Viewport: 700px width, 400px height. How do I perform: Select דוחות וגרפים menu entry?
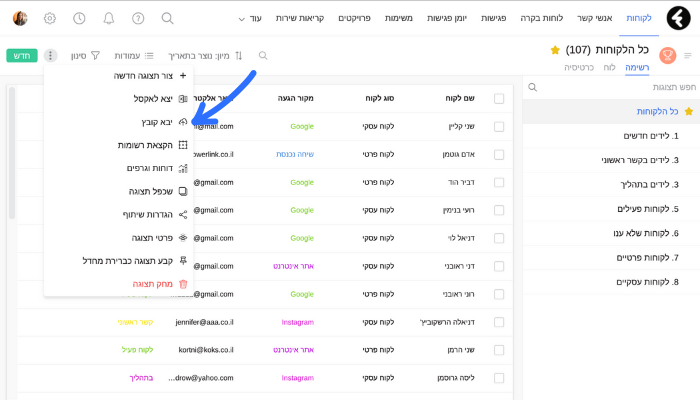click(150, 168)
